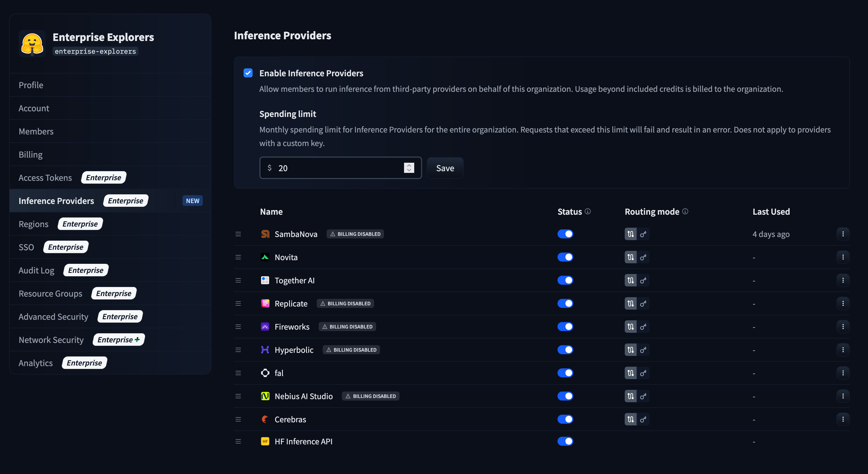Uncheck Enable Inference Providers
The image size is (868, 474).
248,73
